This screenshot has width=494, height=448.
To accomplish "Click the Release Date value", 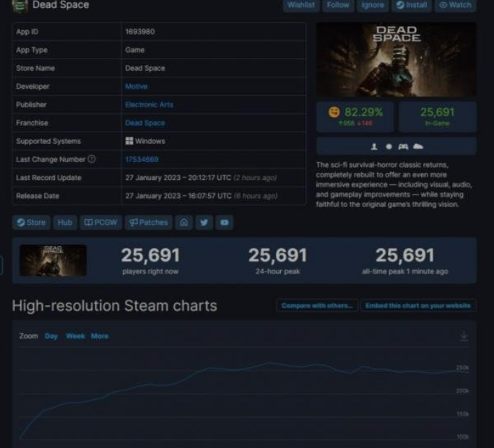I will [201, 196].
